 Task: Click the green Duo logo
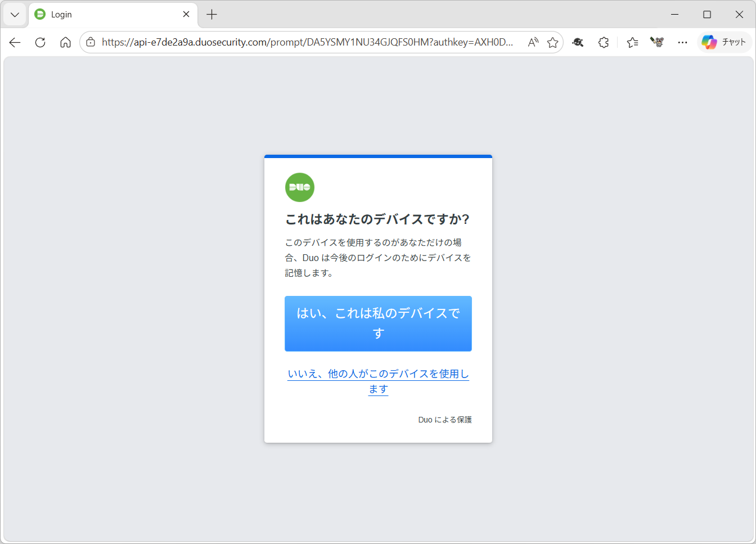(x=300, y=187)
